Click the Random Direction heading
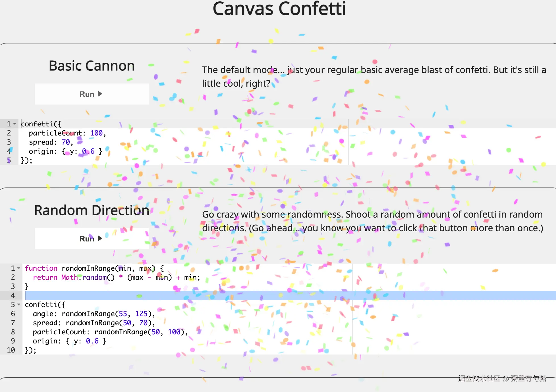556x392 pixels. (92, 210)
